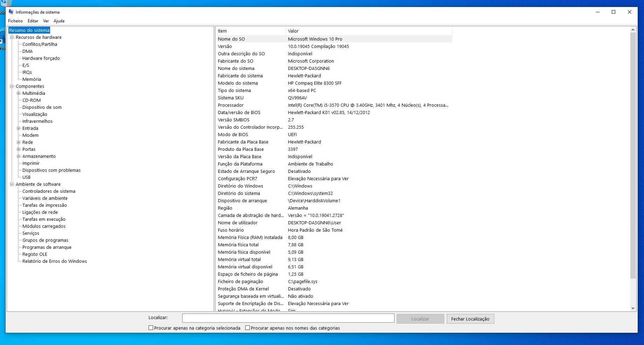Select Dispositivos com problemas tree item
This screenshot has width=644, height=345.
(x=52, y=170)
